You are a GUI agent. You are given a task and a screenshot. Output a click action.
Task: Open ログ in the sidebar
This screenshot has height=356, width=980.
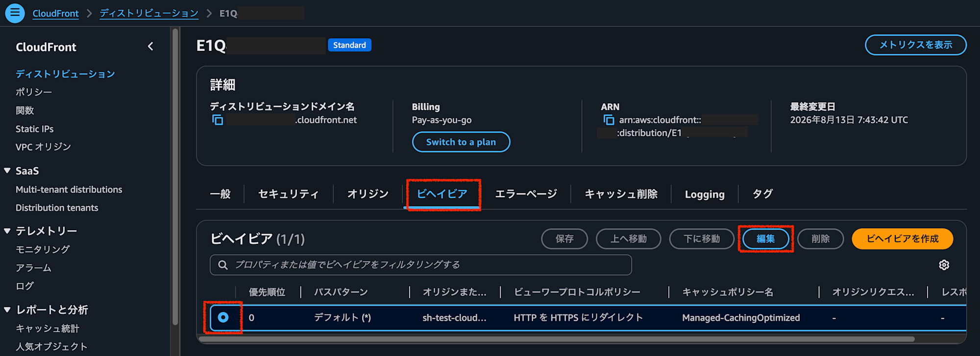pyautogui.click(x=25, y=286)
